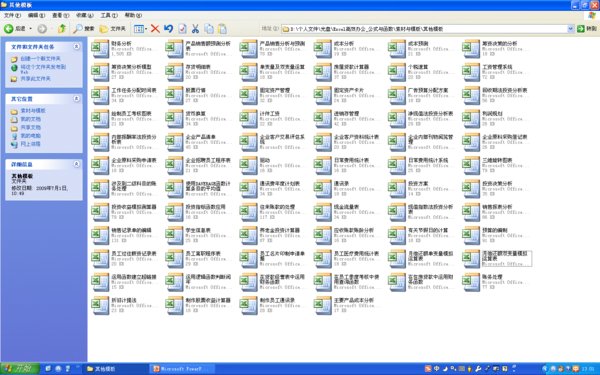Open the 开始 Start button
Screen dimensions: 600x375
pyautogui.click(x=20, y=369)
